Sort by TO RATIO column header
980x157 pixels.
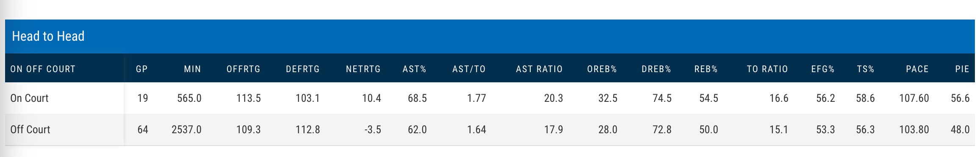click(x=767, y=69)
